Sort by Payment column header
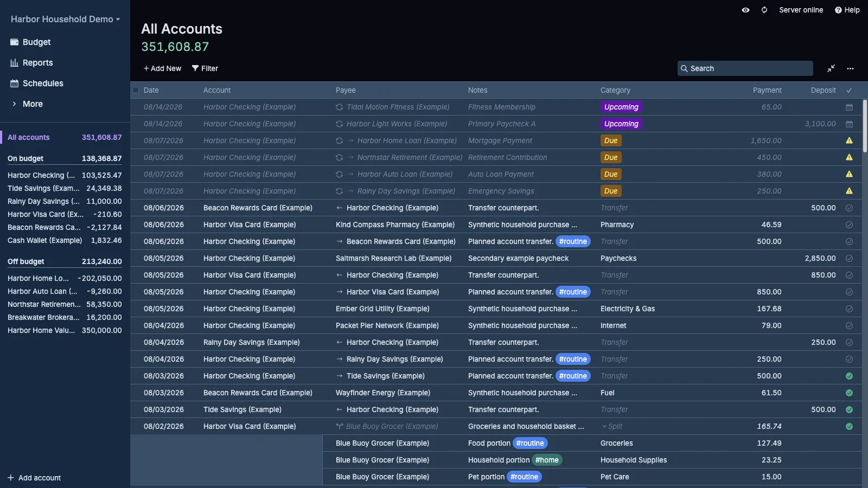The height and width of the screenshot is (488, 868). click(x=767, y=91)
